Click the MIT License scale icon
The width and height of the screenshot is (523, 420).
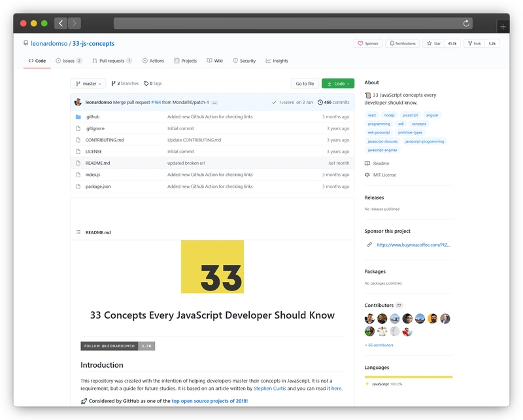367,175
